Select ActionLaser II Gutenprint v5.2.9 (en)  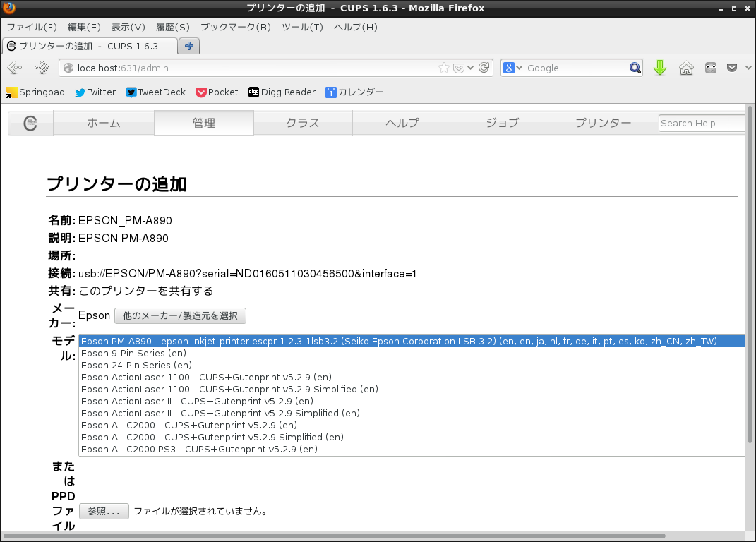click(x=412, y=401)
